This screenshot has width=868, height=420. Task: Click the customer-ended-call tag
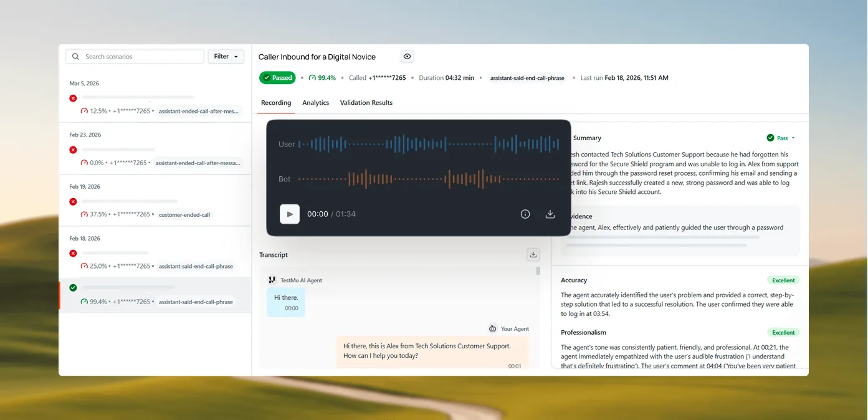coord(184,215)
